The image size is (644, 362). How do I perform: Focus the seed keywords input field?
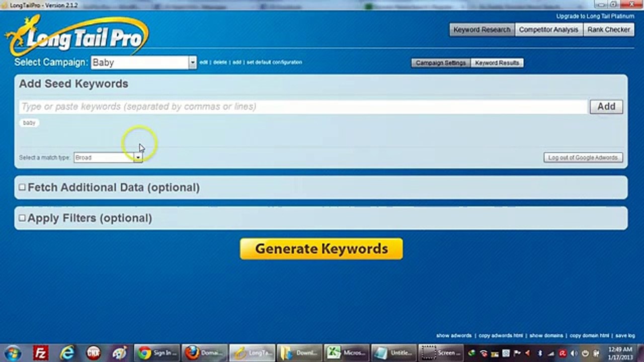[x=303, y=107]
